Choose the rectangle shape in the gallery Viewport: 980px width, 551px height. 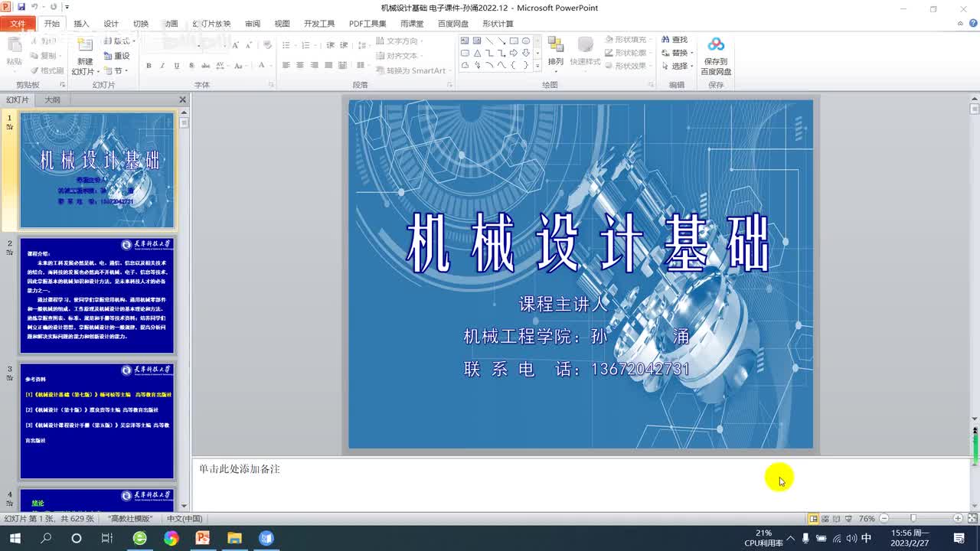coord(514,41)
